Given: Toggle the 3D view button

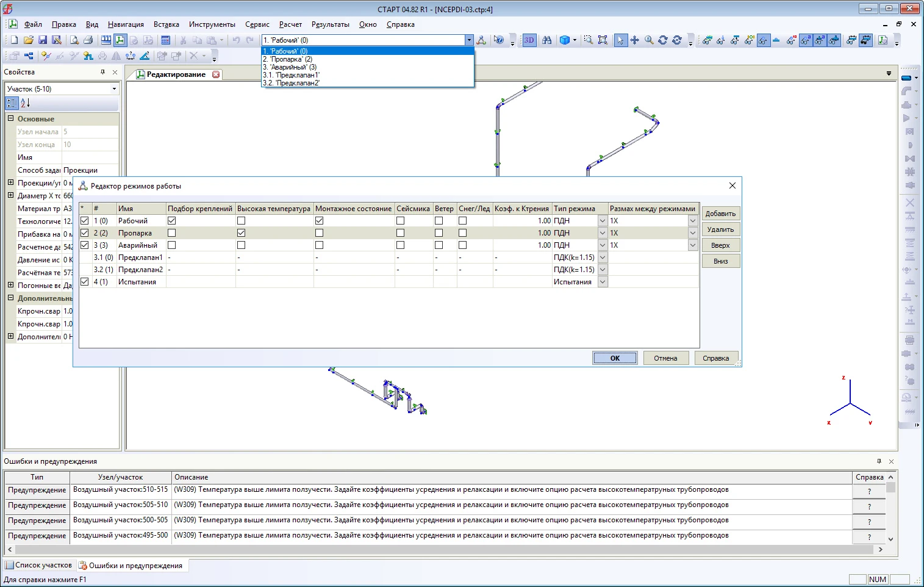Looking at the screenshot, I should [x=529, y=40].
